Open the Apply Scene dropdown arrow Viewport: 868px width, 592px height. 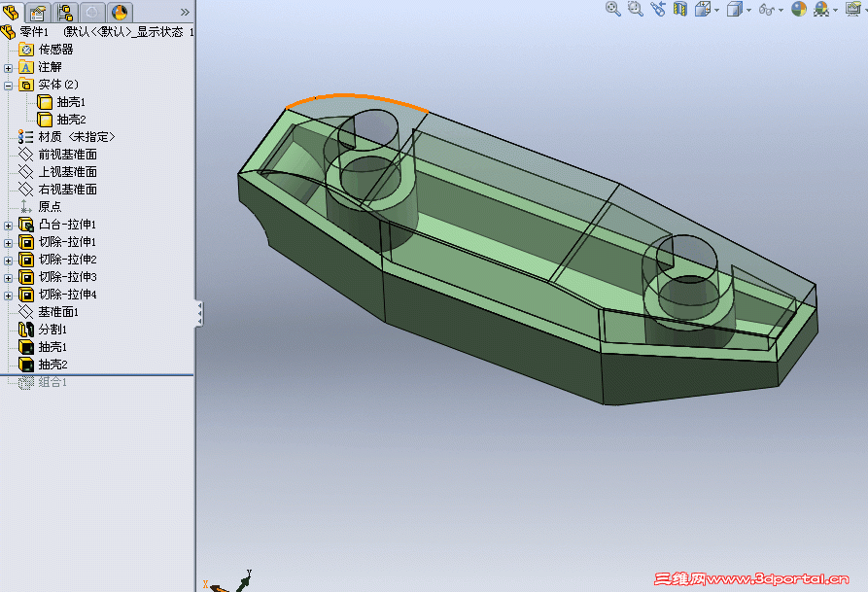pyautogui.click(x=835, y=11)
